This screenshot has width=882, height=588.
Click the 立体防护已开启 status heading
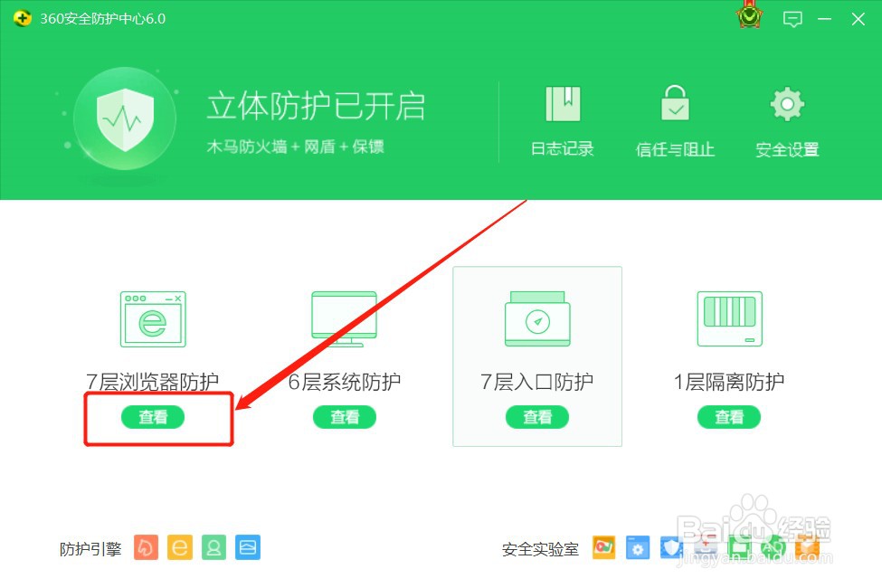pyautogui.click(x=316, y=106)
